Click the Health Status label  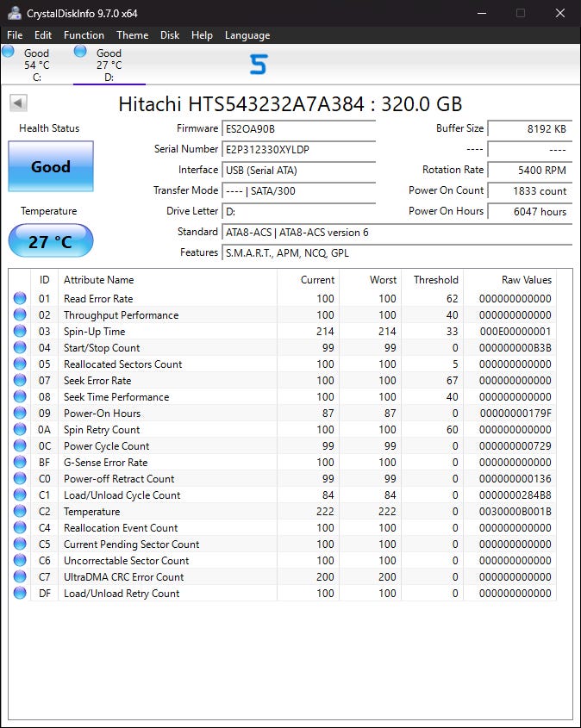pyautogui.click(x=49, y=128)
